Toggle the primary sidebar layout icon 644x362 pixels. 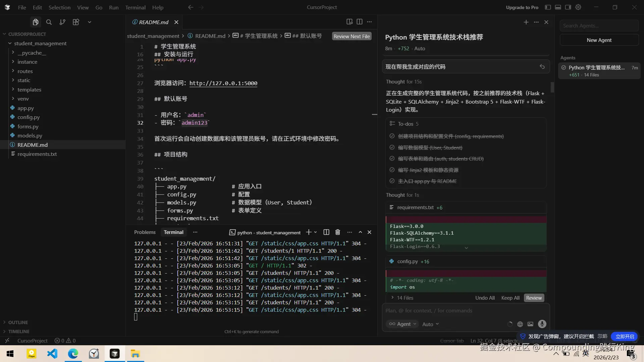point(548,7)
